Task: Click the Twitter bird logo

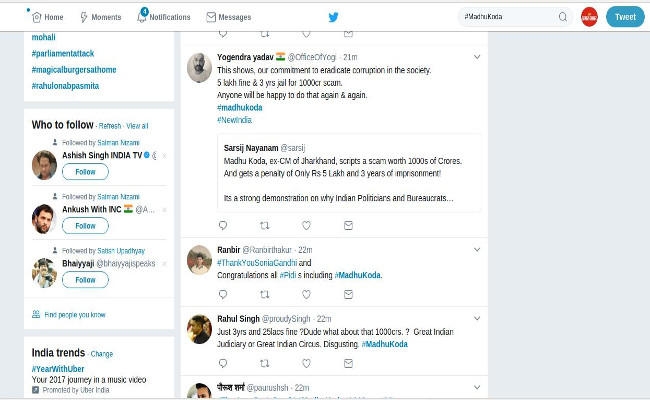Action: point(333,17)
